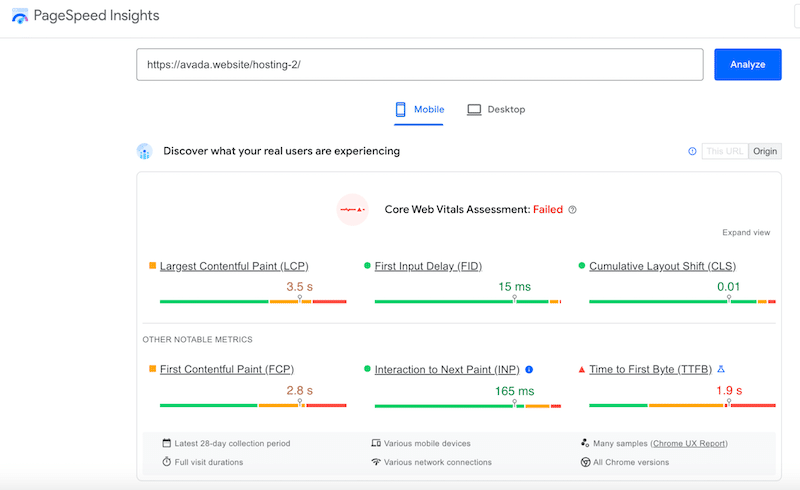Screen dimensions: 800x490
Task: Click the orange square LCP status icon
Action: tap(152, 265)
